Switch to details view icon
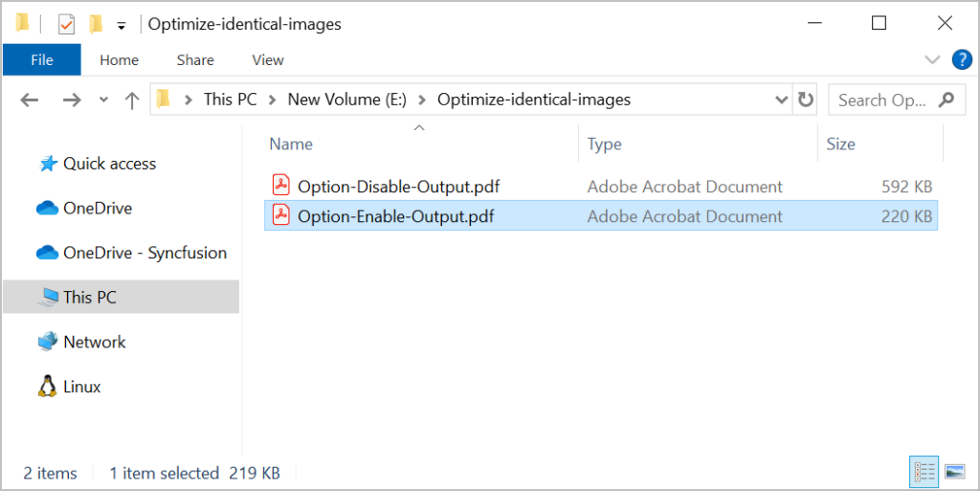 click(924, 471)
